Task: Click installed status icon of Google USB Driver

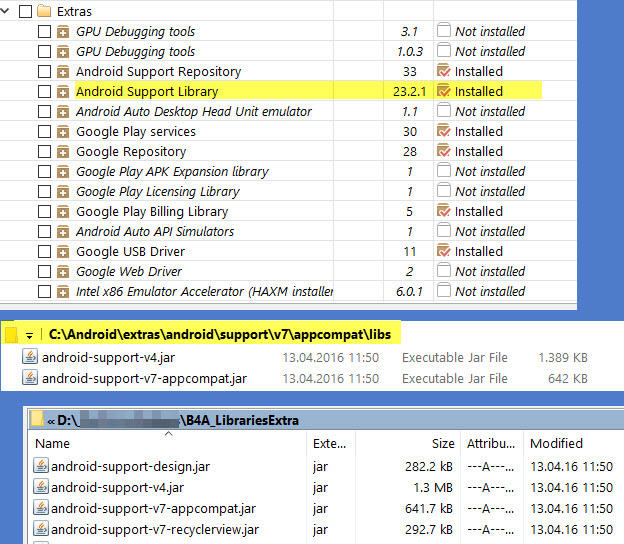Action: (x=444, y=251)
